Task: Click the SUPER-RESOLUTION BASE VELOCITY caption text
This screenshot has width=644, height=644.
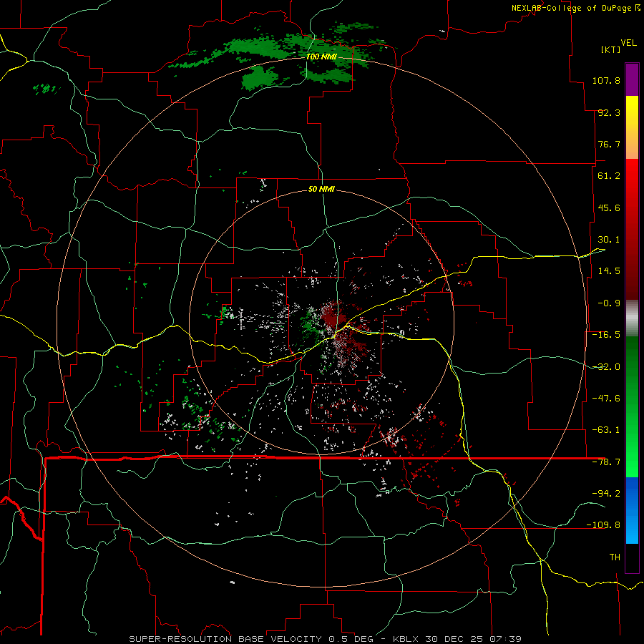Action: point(225,639)
